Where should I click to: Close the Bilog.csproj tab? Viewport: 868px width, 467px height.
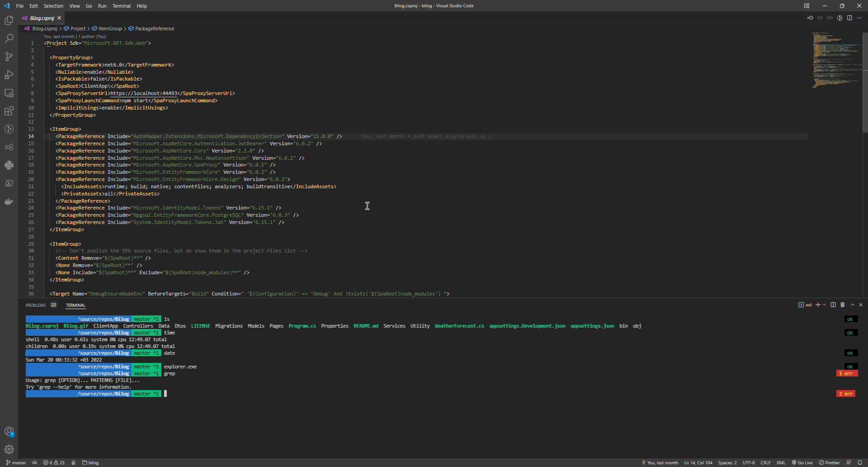pyautogui.click(x=59, y=18)
